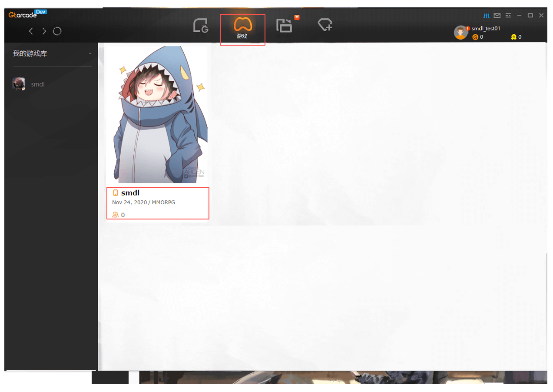
Task: Click the smdl_test01 username
Action: point(486,28)
